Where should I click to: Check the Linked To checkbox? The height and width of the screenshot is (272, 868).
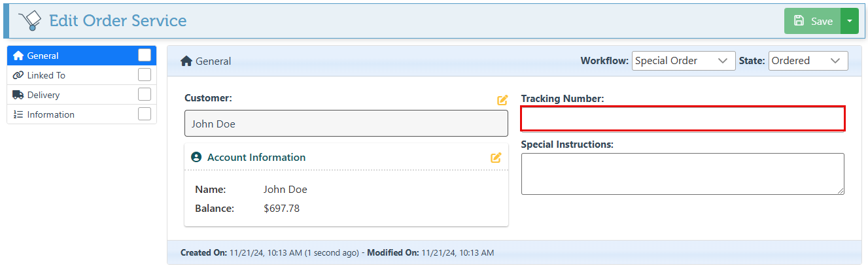coord(145,75)
